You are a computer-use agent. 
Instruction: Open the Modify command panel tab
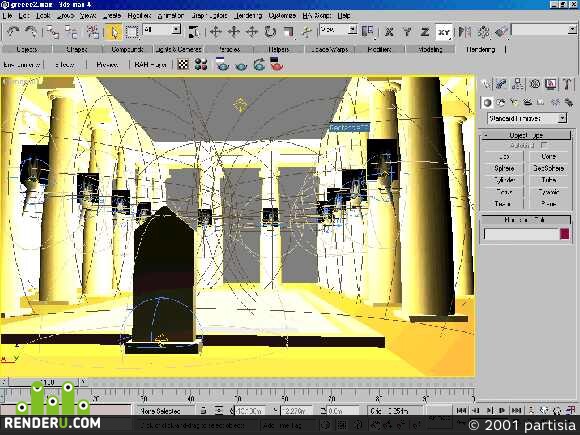click(501, 84)
